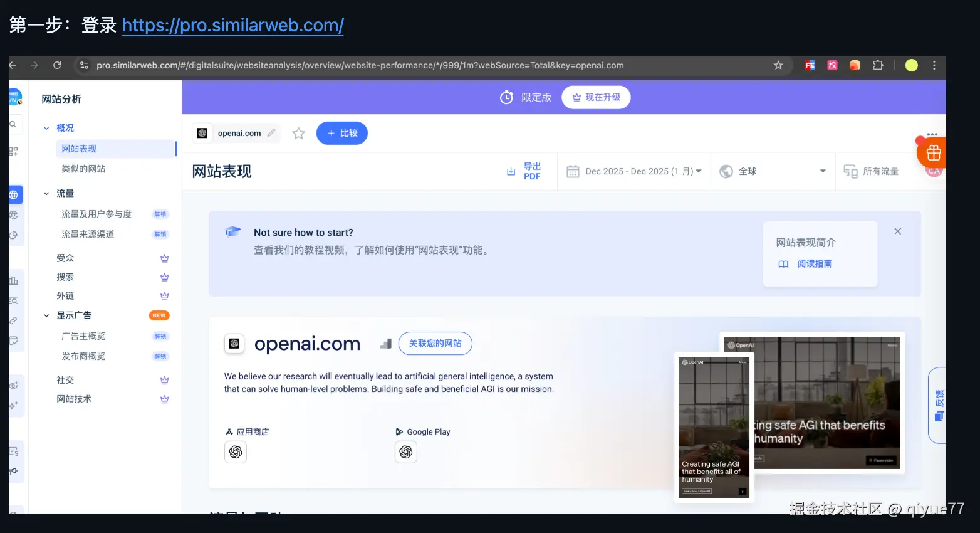
Task: Bookmark the page with the star in the address bar
Action: (778, 65)
